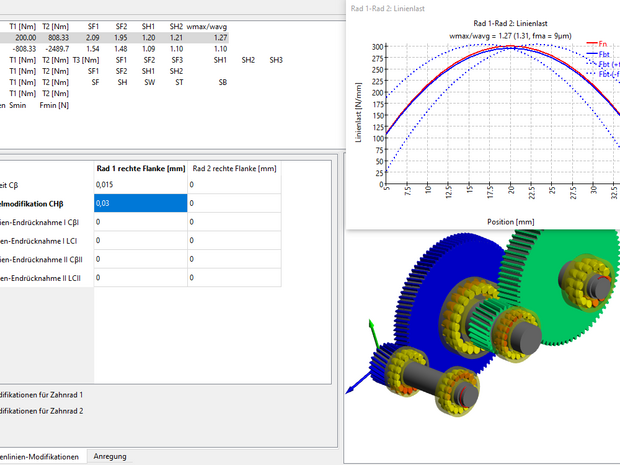Switch to the Linien-Modifikationen tab
Screen dimensions: 620x465
(x=40, y=456)
